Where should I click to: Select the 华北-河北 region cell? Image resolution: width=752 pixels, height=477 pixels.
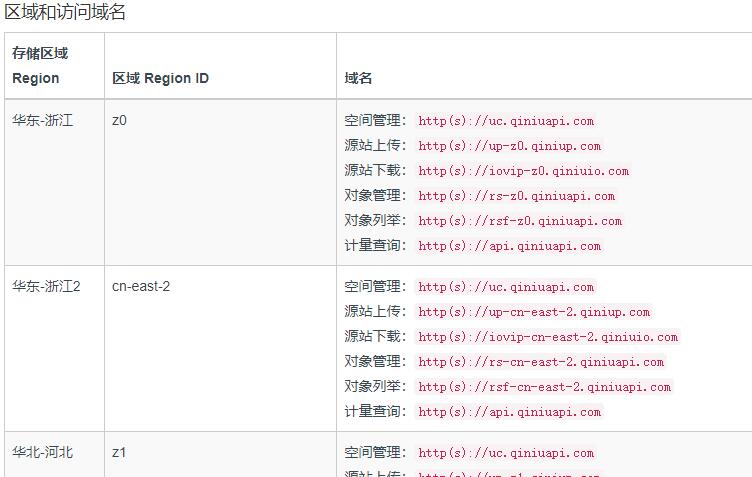click(42, 453)
